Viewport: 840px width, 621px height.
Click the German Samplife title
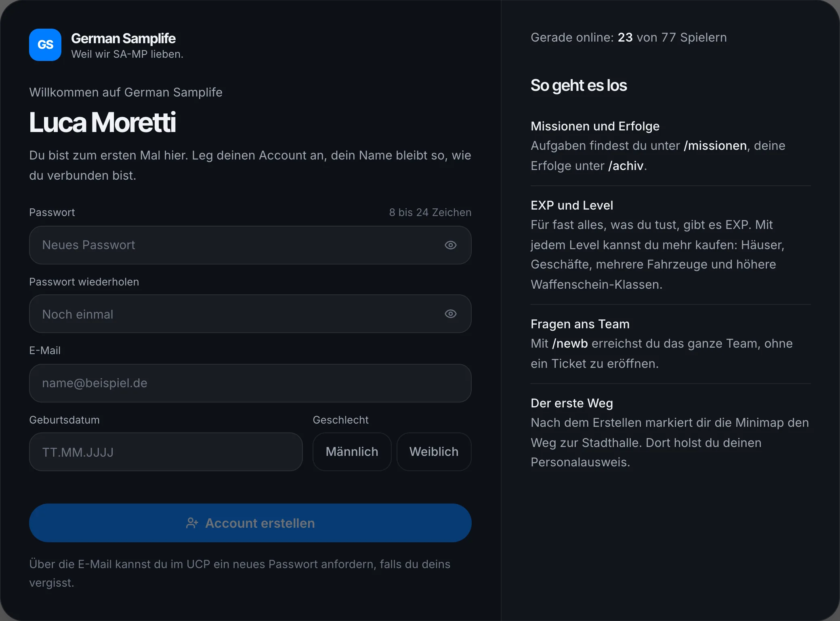(x=123, y=38)
